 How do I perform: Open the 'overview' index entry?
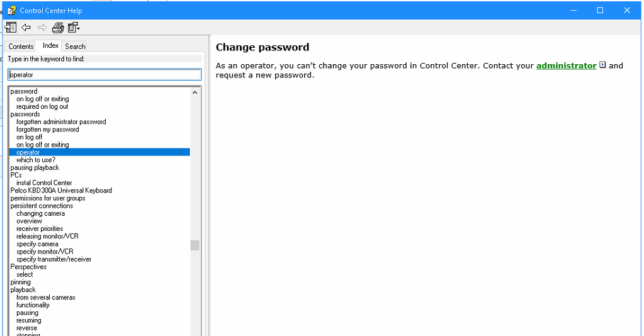tap(29, 221)
